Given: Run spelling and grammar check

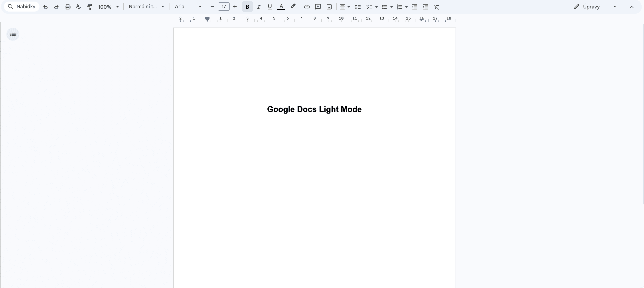Looking at the screenshot, I should pos(79,7).
